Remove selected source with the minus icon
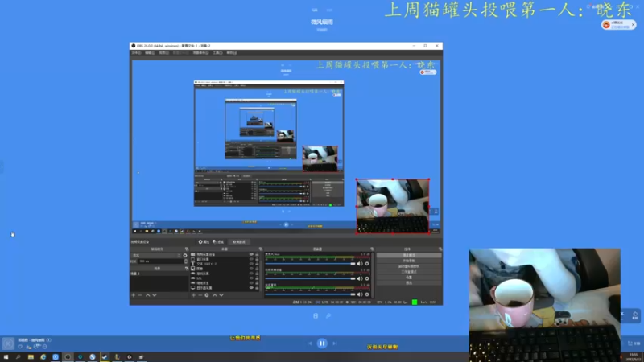 [200, 295]
